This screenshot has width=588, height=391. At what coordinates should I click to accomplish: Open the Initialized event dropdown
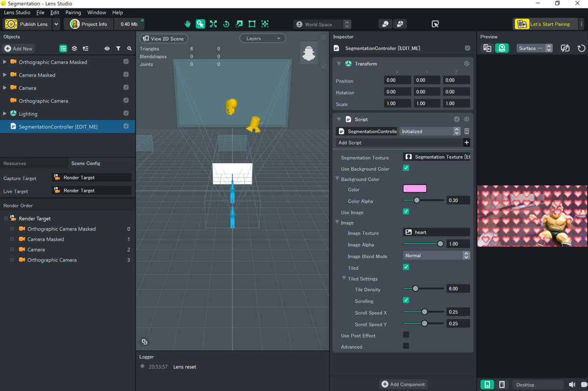430,131
